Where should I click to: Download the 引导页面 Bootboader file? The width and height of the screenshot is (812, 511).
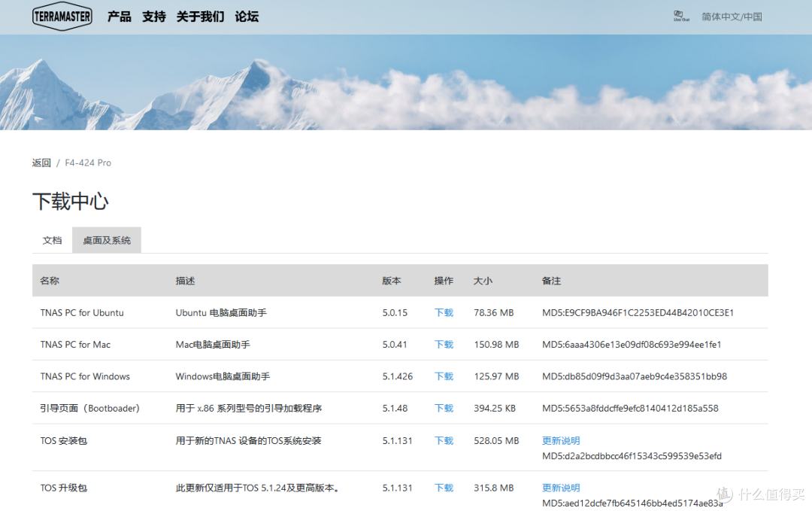[444, 408]
